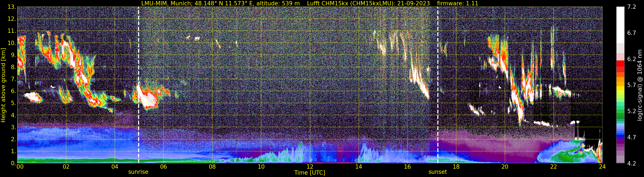Click height axis tick "9."
The image size is (644, 177).
click(13, 55)
